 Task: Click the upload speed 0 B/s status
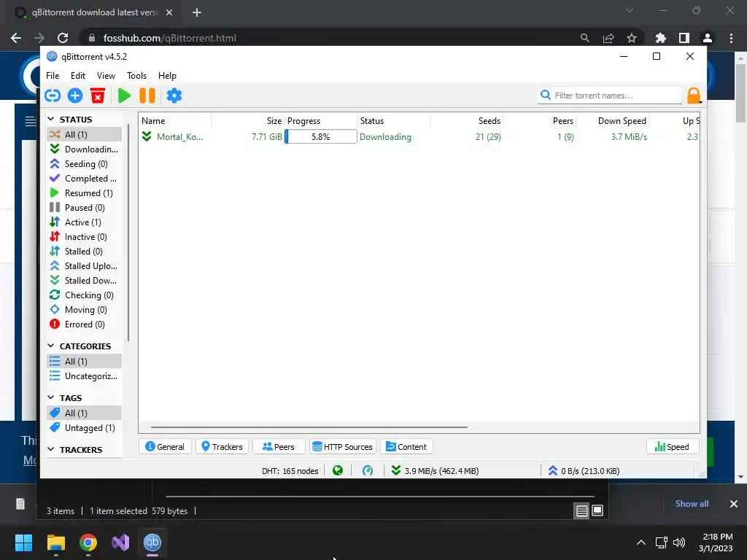584,471
